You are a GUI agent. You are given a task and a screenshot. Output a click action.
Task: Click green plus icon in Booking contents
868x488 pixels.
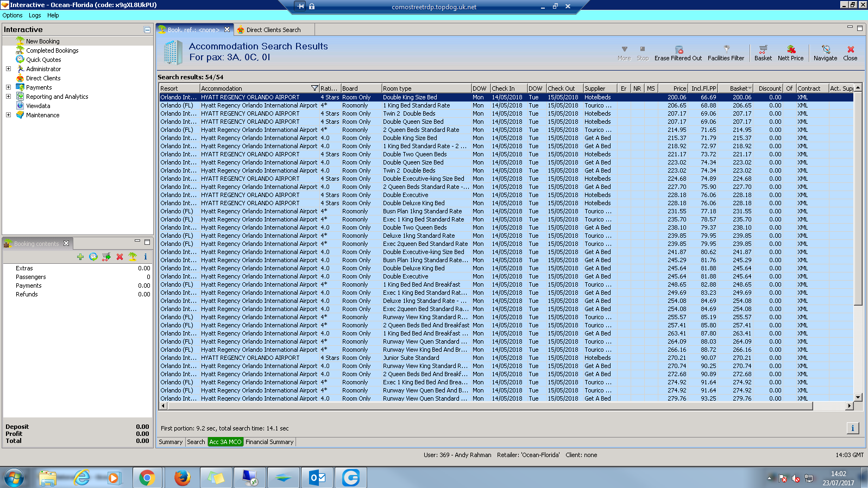[80, 257]
